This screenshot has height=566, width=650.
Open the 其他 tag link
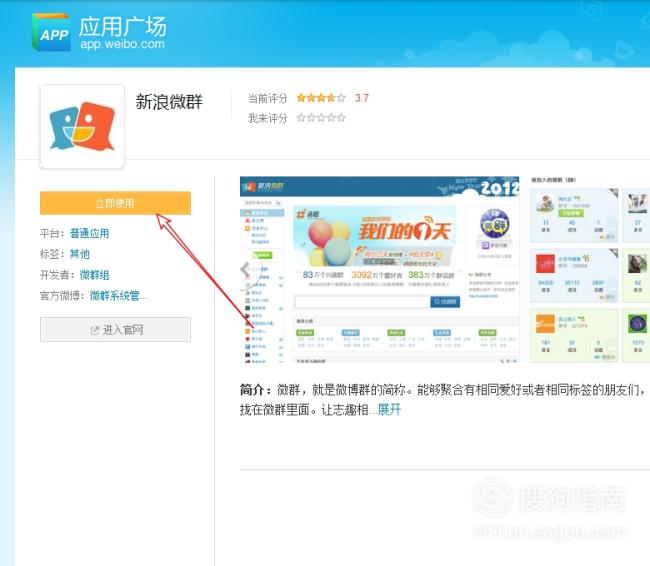(x=80, y=254)
